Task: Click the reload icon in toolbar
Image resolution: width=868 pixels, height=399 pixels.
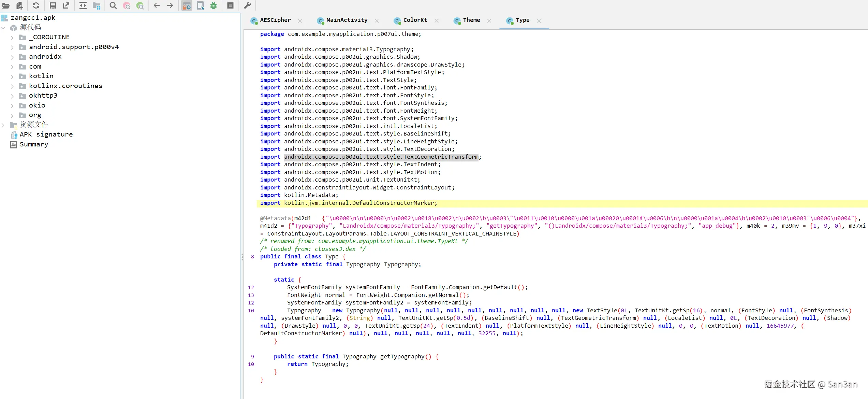Action: tap(36, 5)
